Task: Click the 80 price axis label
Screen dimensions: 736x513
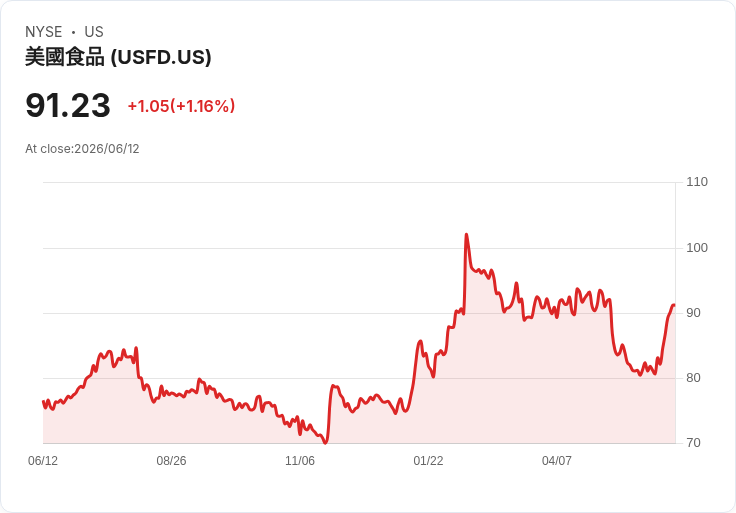Action: [693, 377]
